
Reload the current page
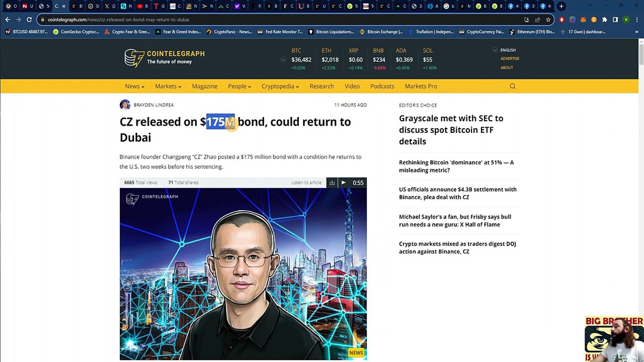(29, 20)
